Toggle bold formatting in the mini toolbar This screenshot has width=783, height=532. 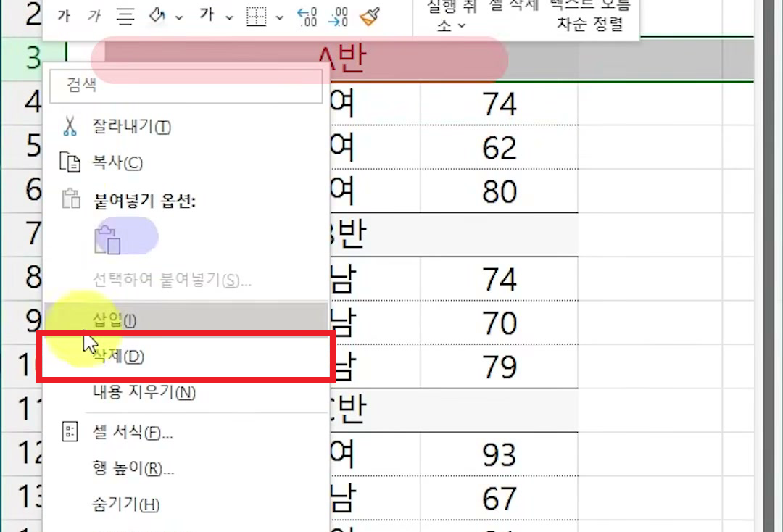click(x=63, y=17)
